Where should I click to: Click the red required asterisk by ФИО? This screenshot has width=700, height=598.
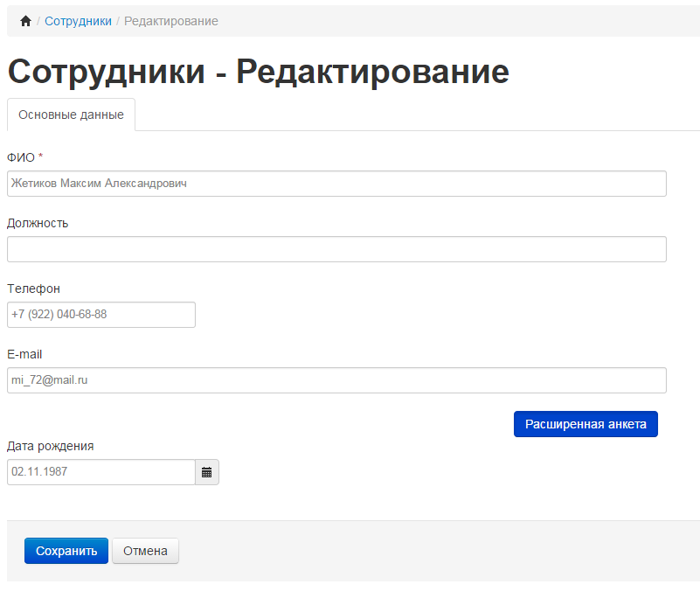pos(41,156)
